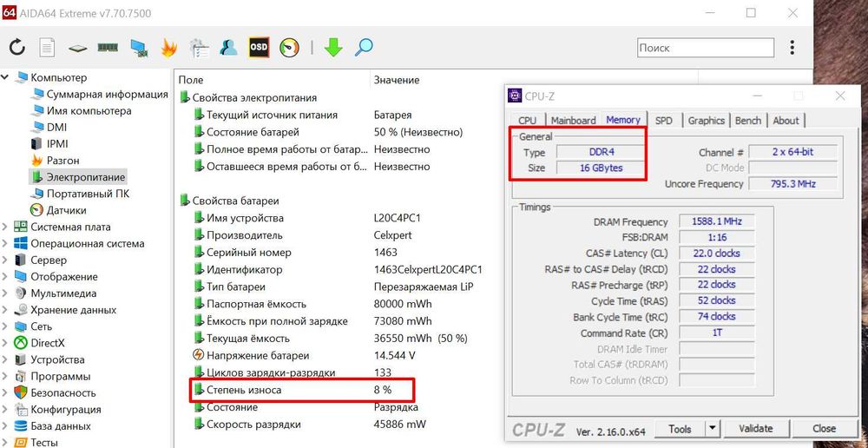Screen dimensions: 868x448
Task: Expand the Операционная система node
Action: 5,243
